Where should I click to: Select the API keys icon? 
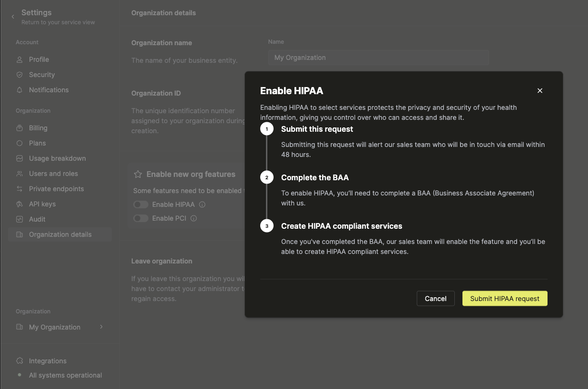tap(20, 204)
